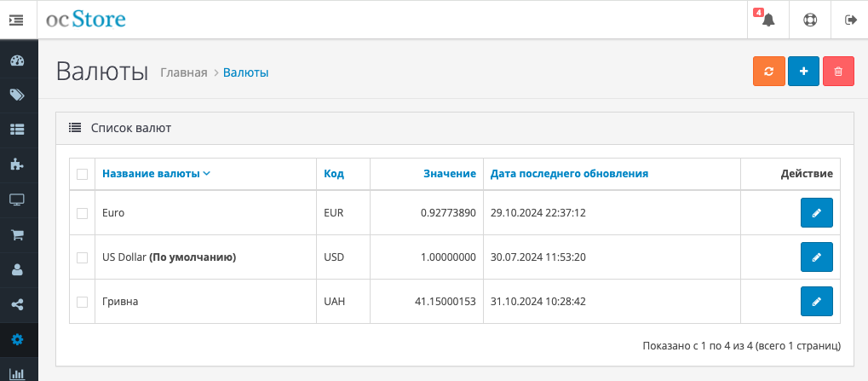Open the Marketing share icon in sidebar

pyautogui.click(x=18, y=304)
